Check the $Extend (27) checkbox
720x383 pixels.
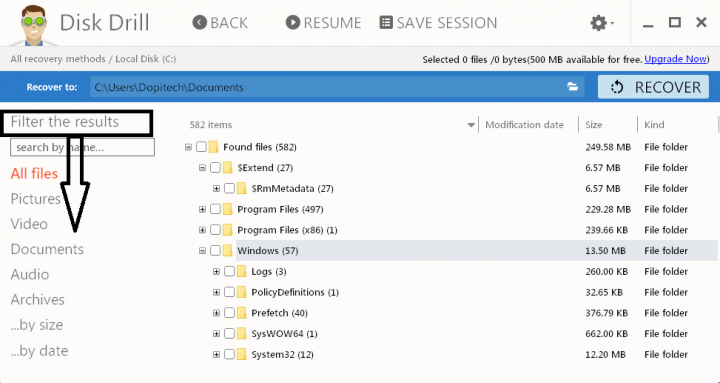pyautogui.click(x=215, y=168)
